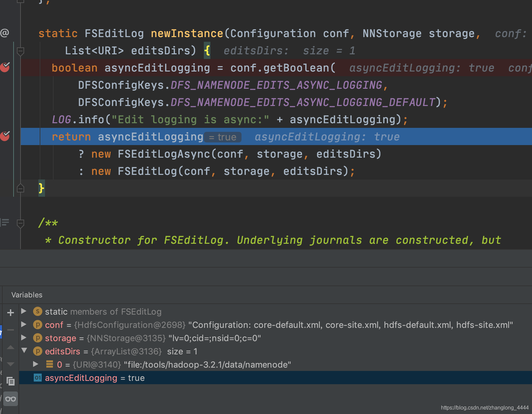Expand the conf variable

[23, 325]
